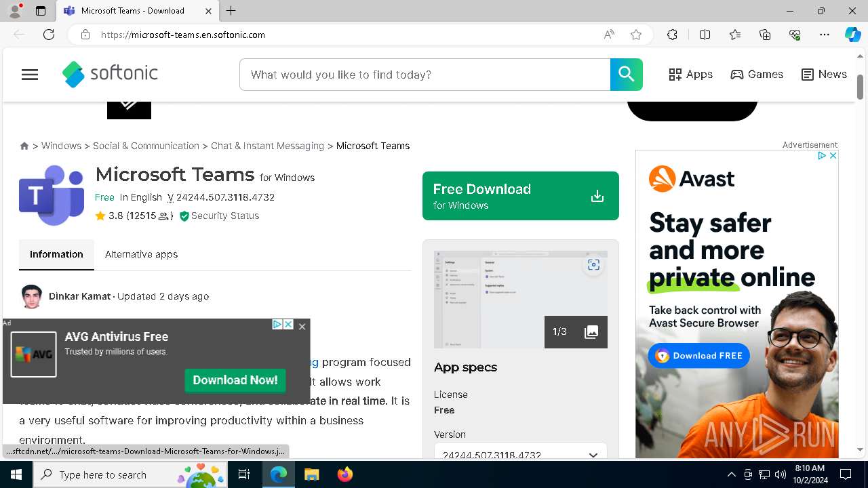
Task: Open the Softonic hamburger menu
Action: tap(30, 75)
